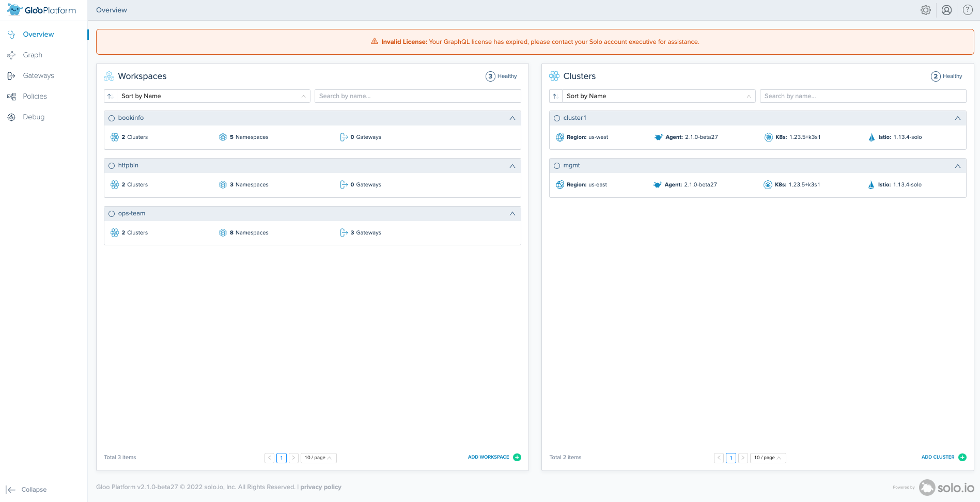
Task: Click the Istio sail icon for mgmt
Action: [871, 184]
